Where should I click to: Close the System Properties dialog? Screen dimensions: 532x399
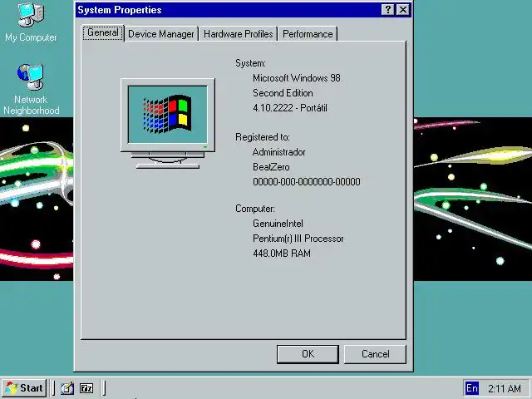[402, 10]
